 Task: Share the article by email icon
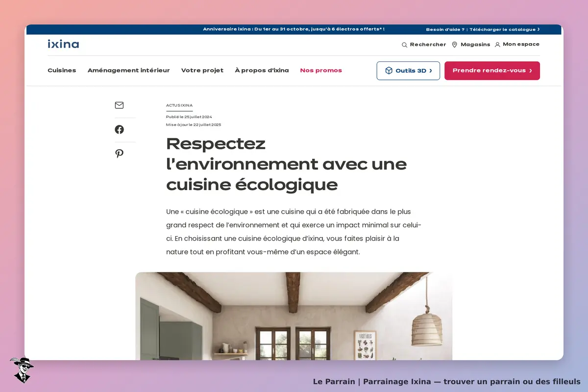[119, 105]
